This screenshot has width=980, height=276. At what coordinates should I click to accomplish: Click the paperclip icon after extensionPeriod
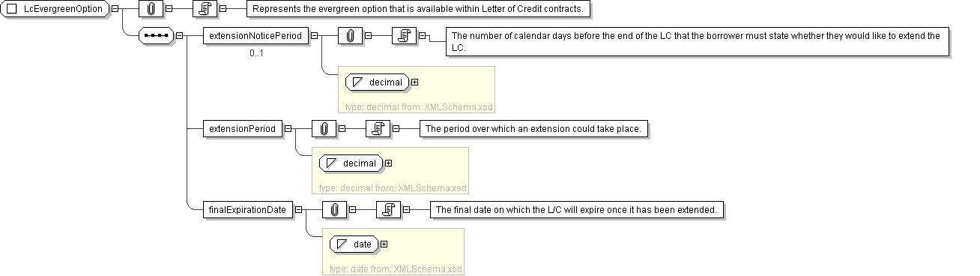[x=324, y=129]
